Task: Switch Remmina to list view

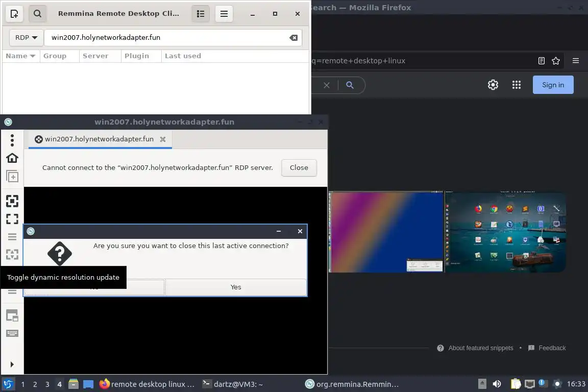Action: 201,14
